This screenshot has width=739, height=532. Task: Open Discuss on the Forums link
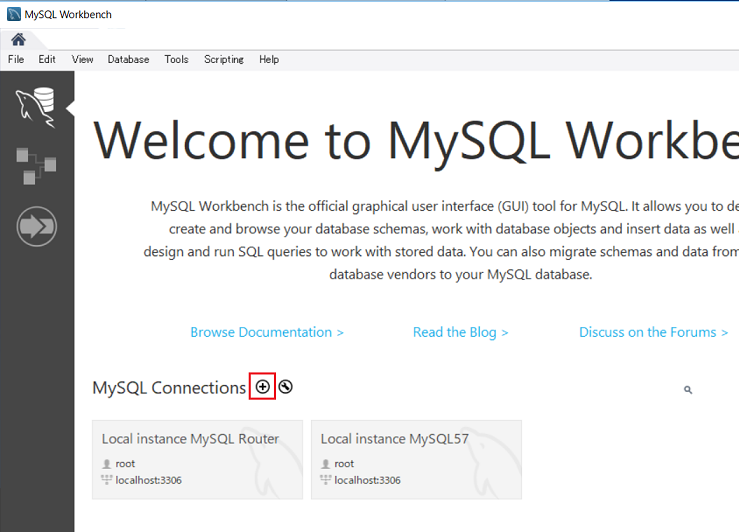point(653,332)
